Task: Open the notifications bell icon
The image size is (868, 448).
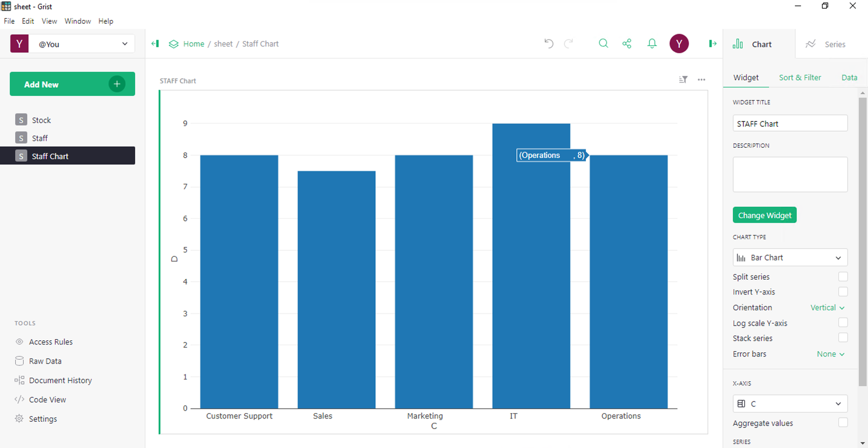Action: pos(652,44)
